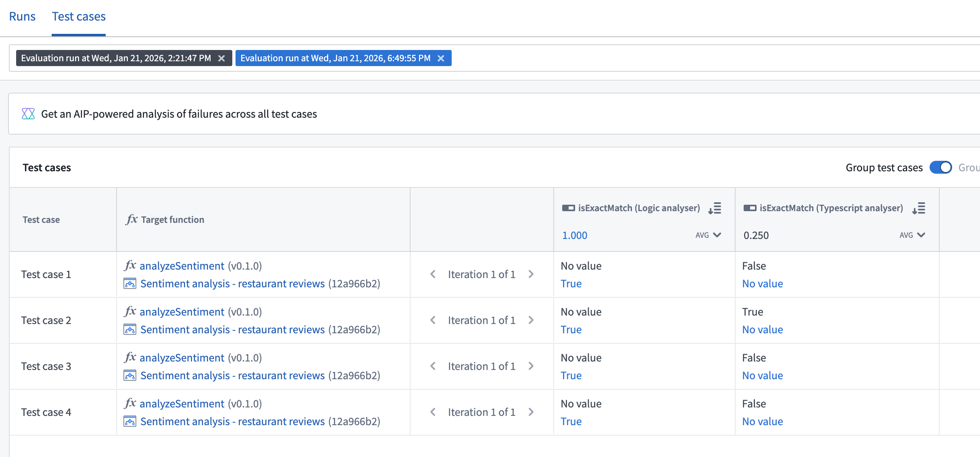Open the AVG dropdown on the Typescript analyser column
This screenshot has width=980, height=457.
click(912, 235)
